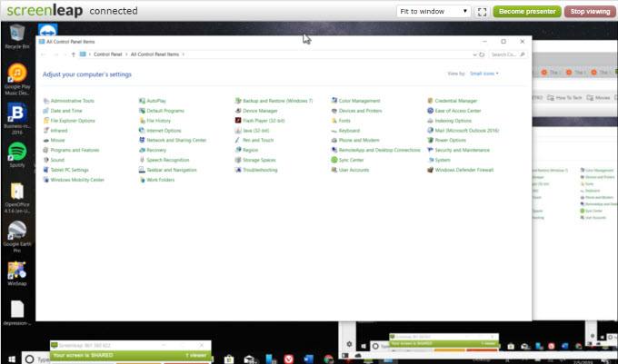Open the File History icon
Image resolution: width=618 pixels, height=364 pixels.
(143, 121)
